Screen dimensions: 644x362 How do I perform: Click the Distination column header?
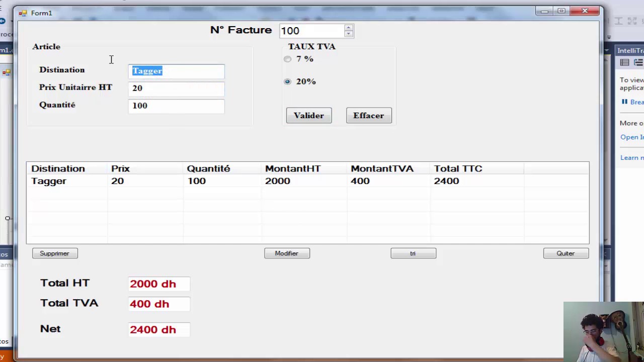67,168
